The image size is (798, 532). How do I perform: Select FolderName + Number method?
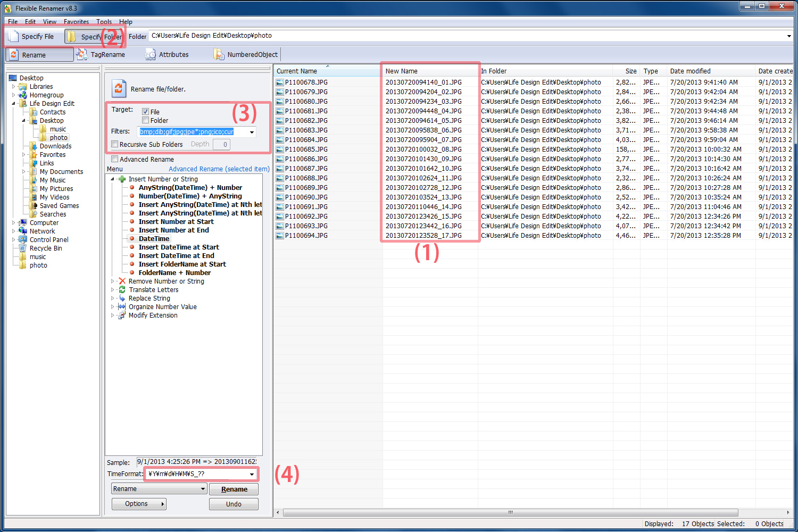click(174, 272)
